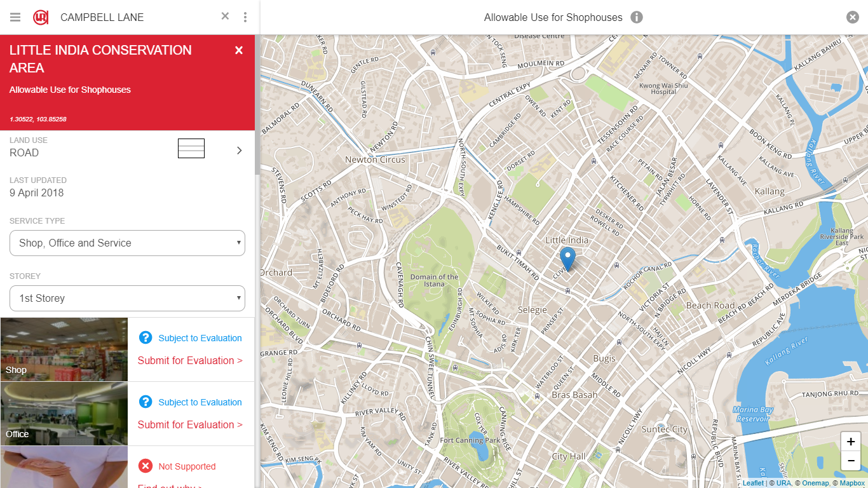This screenshot has height=488, width=868.
Task: Show info for Allowable Use for Shophouses
Action: point(637,17)
